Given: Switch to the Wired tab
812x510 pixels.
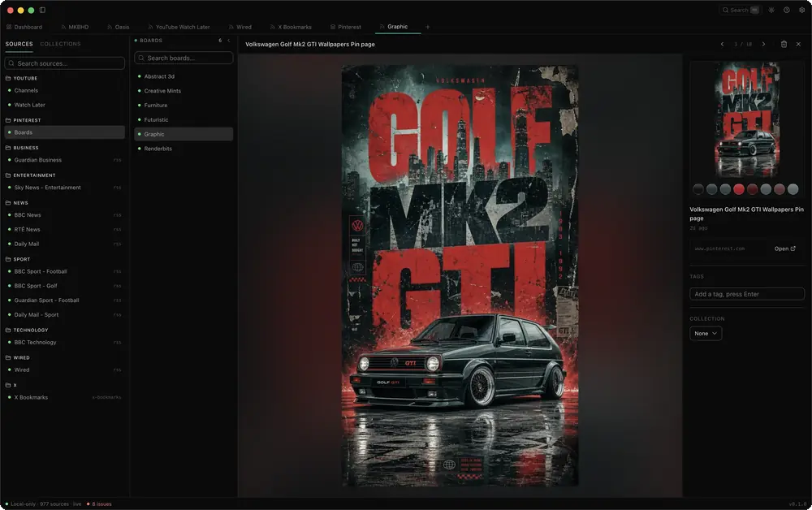Looking at the screenshot, I should coord(240,27).
